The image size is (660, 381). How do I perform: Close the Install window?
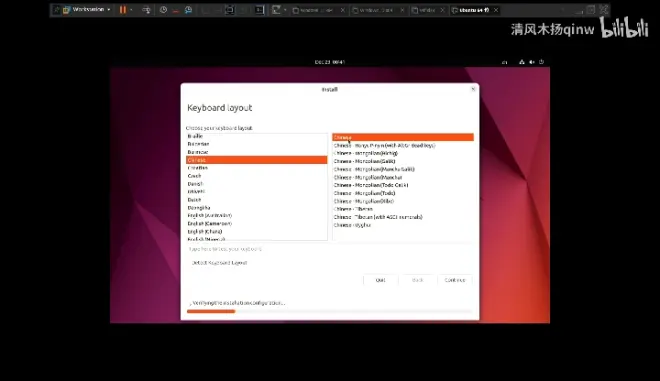point(473,89)
